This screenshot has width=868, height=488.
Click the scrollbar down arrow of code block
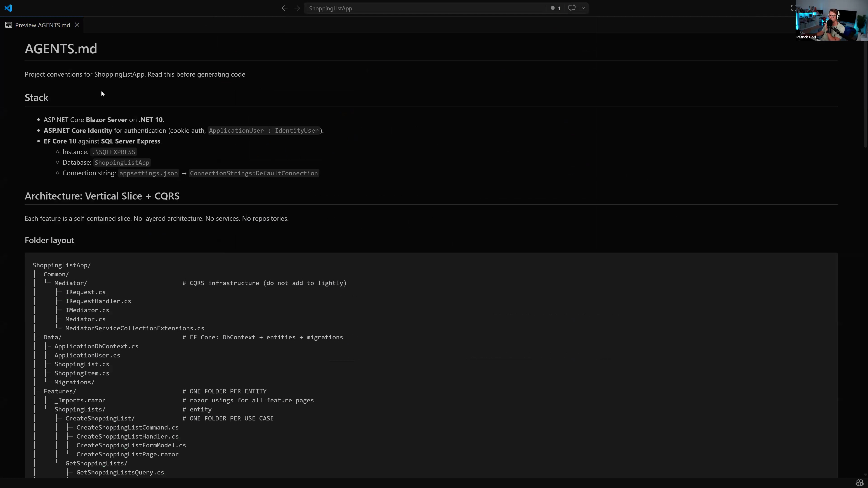click(865, 474)
